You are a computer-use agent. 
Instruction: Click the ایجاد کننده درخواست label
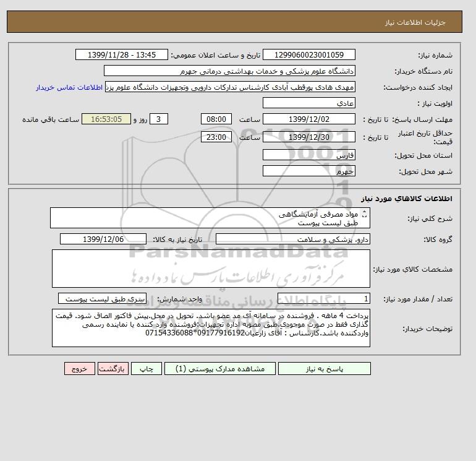point(418,87)
